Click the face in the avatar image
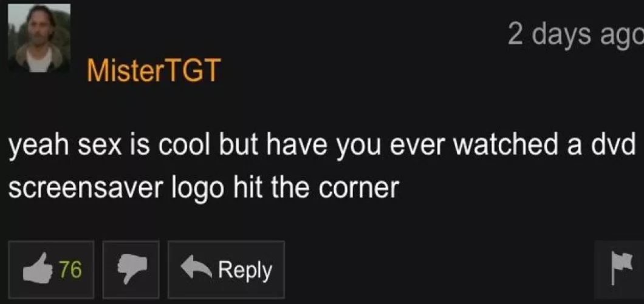Image resolution: width=644 pixels, height=304 pixels. tap(39, 29)
